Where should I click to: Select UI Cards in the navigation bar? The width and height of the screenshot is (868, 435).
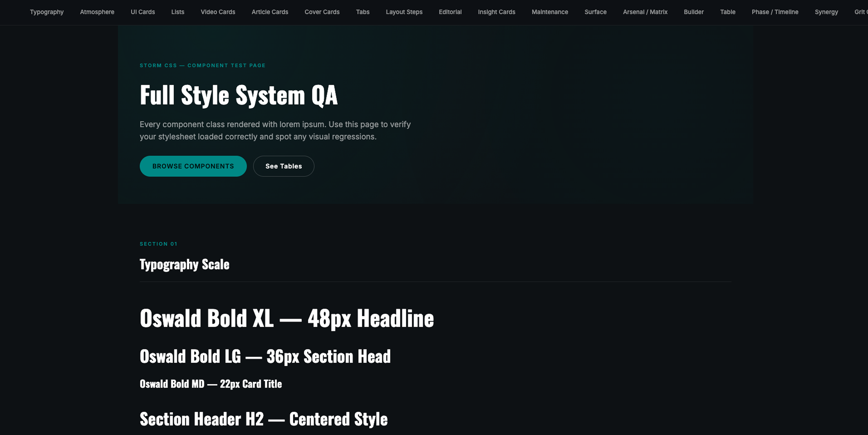tap(143, 12)
